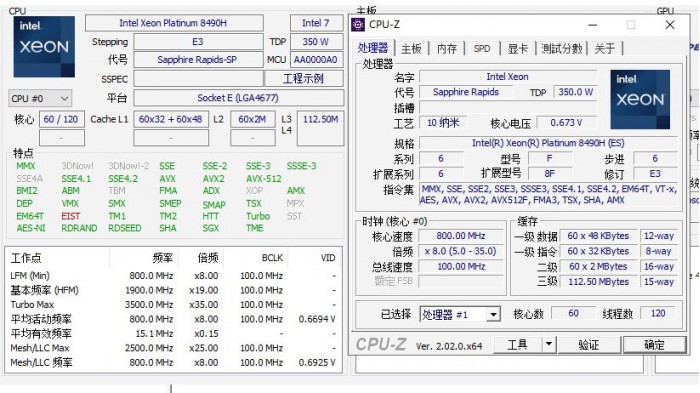
Task: Open the 显卡 tab
Action: (x=518, y=48)
